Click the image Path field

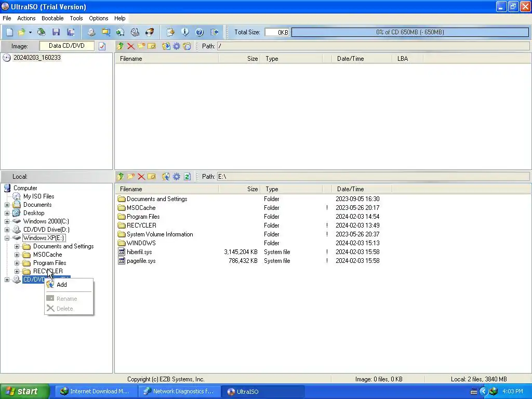373,46
